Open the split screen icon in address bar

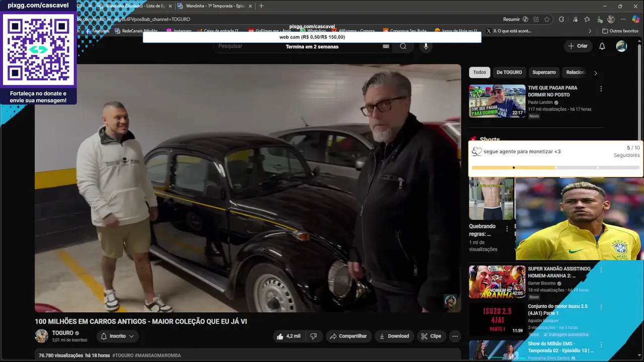point(536,19)
